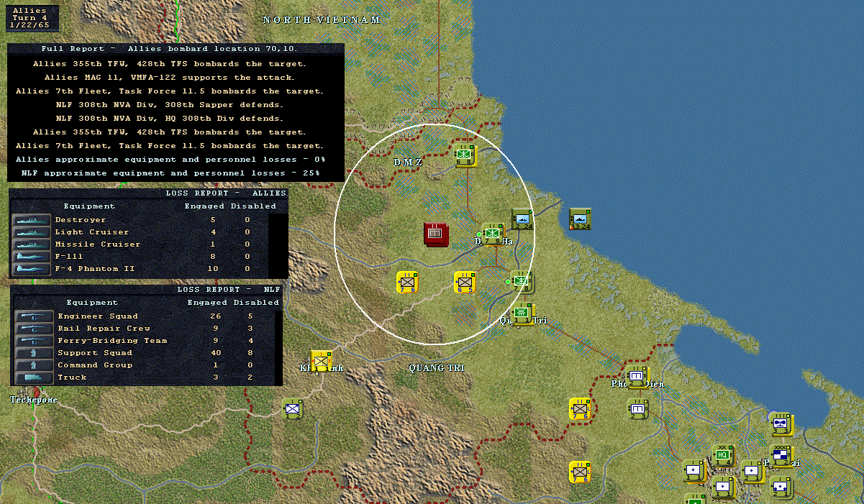Click the Engineer Squad label
This screenshot has height=504, width=864.
[98, 316]
